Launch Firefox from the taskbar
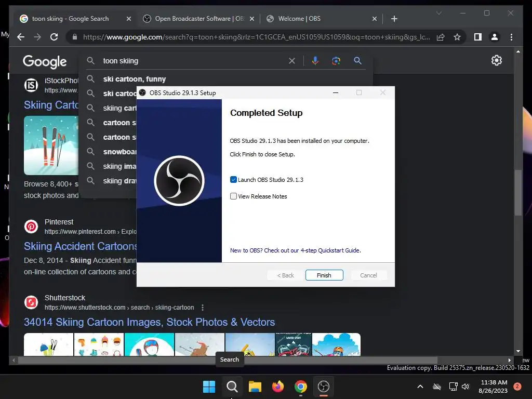Image resolution: width=532 pixels, height=399 pixels. click(x=278, y=387)
